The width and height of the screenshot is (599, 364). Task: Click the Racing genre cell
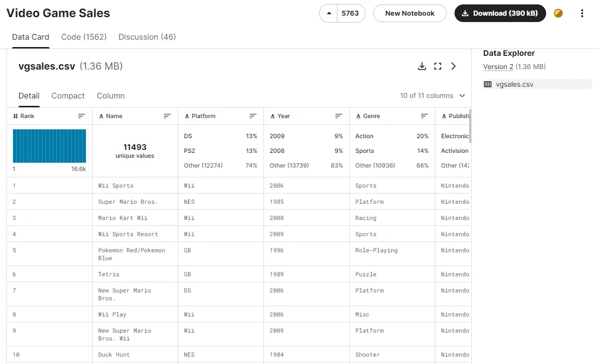pyautogui.click(x=392, y=218)
